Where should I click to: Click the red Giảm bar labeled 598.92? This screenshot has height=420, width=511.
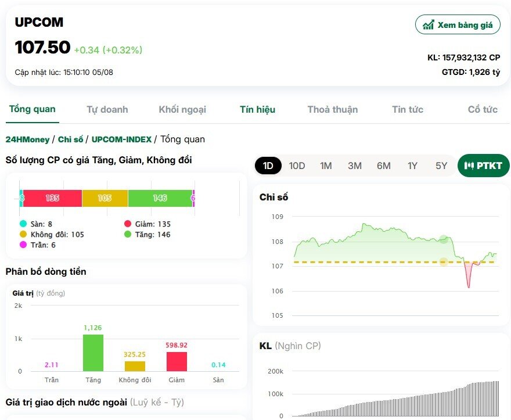click(x=177, y=361)
